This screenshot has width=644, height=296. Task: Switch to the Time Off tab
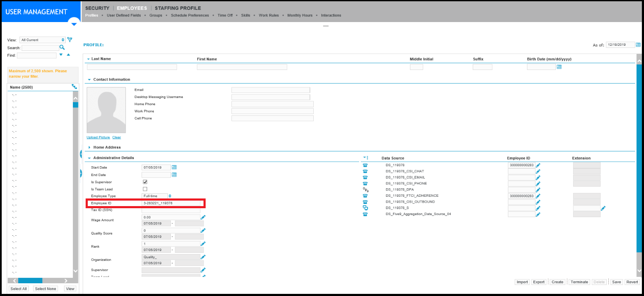click(225, 15)
